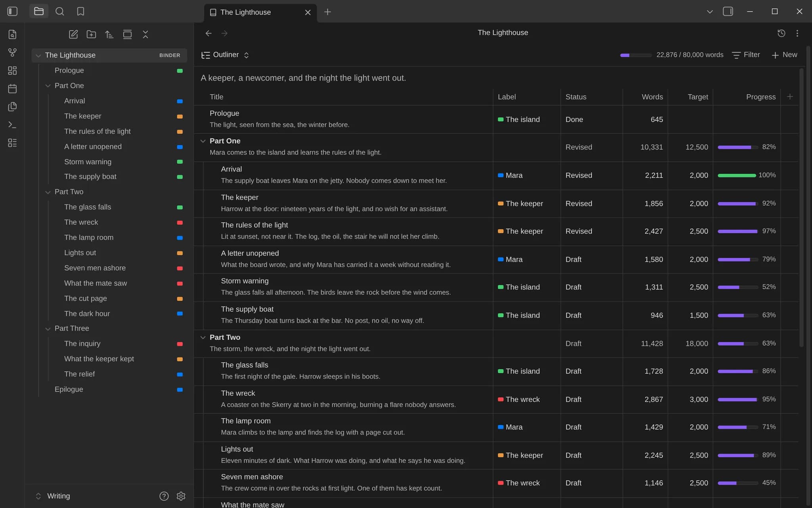Click the Done status of Prologue row
This screenshot has width=812, height=508.
(574, 119)
